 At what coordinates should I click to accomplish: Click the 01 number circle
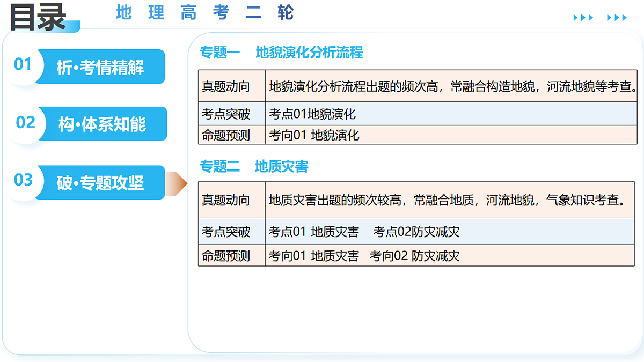coord(23,65)
